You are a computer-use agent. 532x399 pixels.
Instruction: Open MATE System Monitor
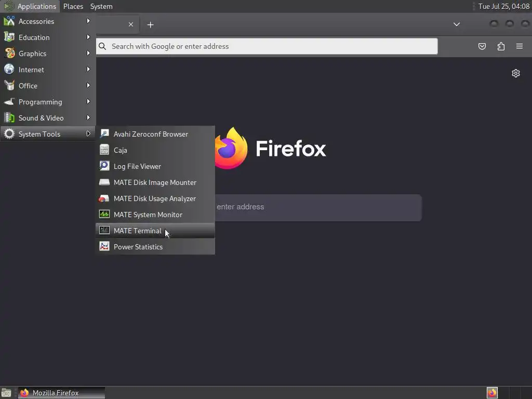(155, 215)
